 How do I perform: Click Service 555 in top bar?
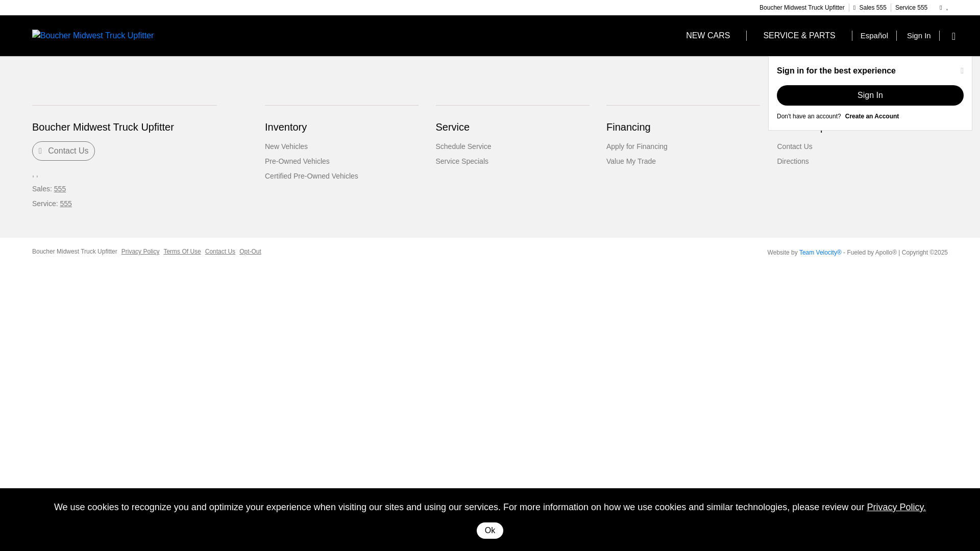(911, 8)
